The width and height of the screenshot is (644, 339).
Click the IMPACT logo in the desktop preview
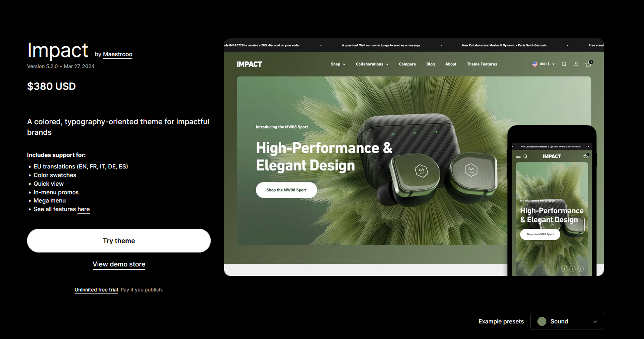tap(249, 64)
